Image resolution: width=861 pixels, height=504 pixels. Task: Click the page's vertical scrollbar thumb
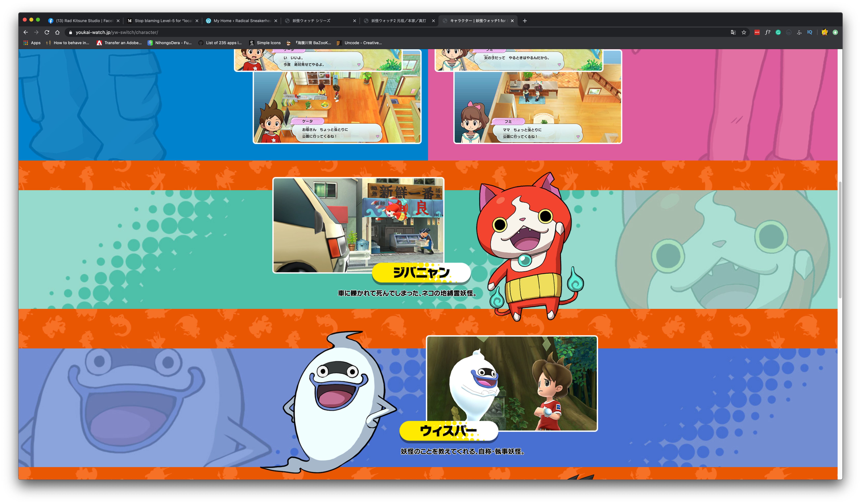coord(840,240)
